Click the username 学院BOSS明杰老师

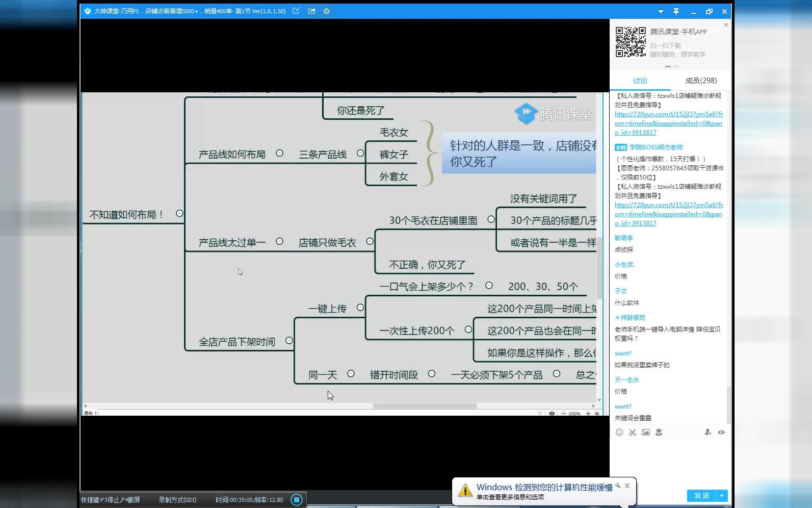(x=656, y=147)
